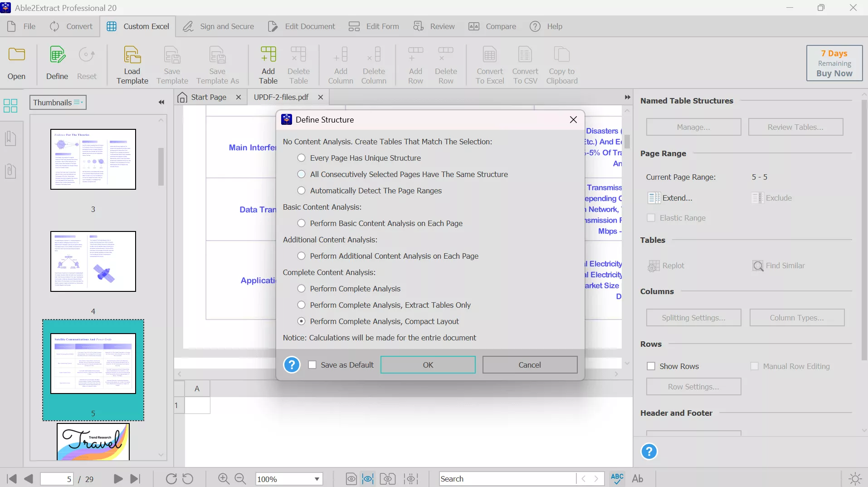The height and width of the screenshot is (487, 868).
Task: Click OK in the Define Structure dialog
Action: (x=428, y=364)
